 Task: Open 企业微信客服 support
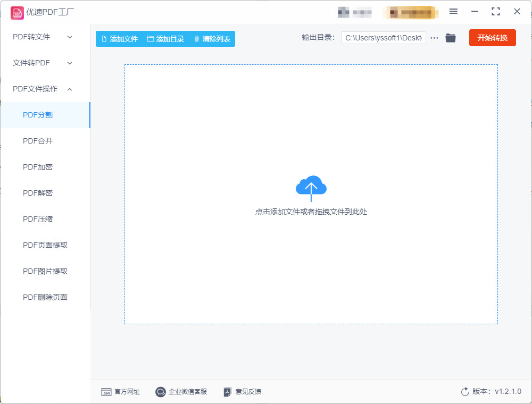point(181,392)
